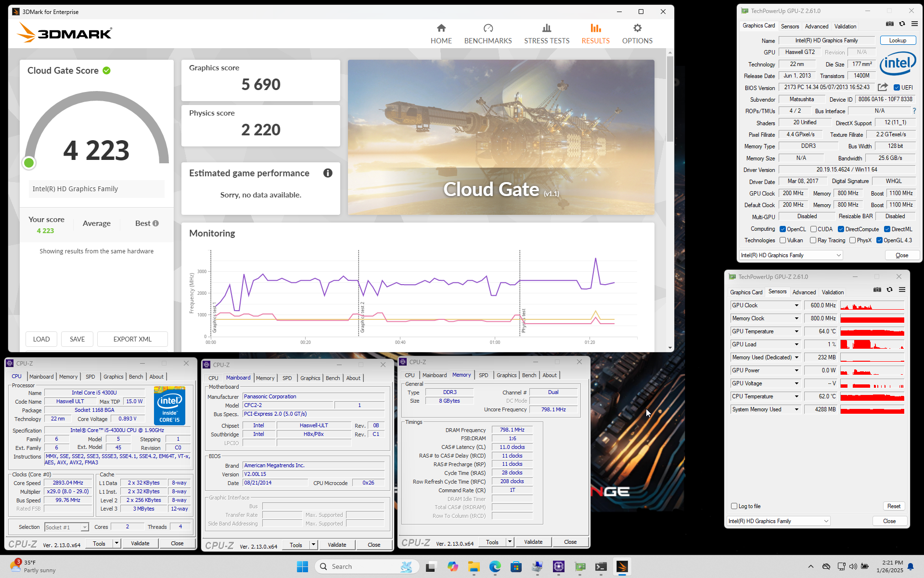Open hamburger menu in GPU-Z Sensors window

pos(902,290)
